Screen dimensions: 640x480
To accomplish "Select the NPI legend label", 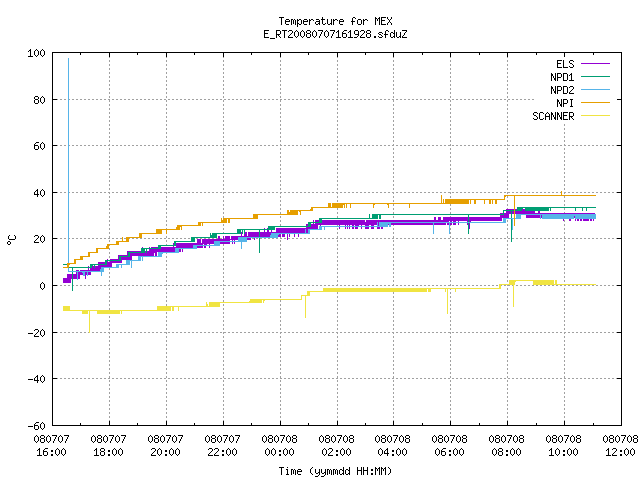I will tap(565, 103).
